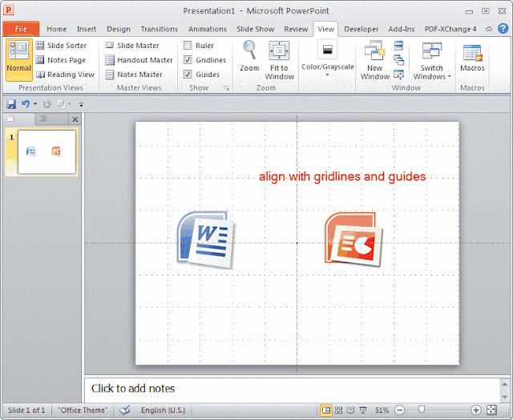Click the 51% zoom level
Image resolution: width=513 pixels, height=420 pixels.
[x=382, y=410]
